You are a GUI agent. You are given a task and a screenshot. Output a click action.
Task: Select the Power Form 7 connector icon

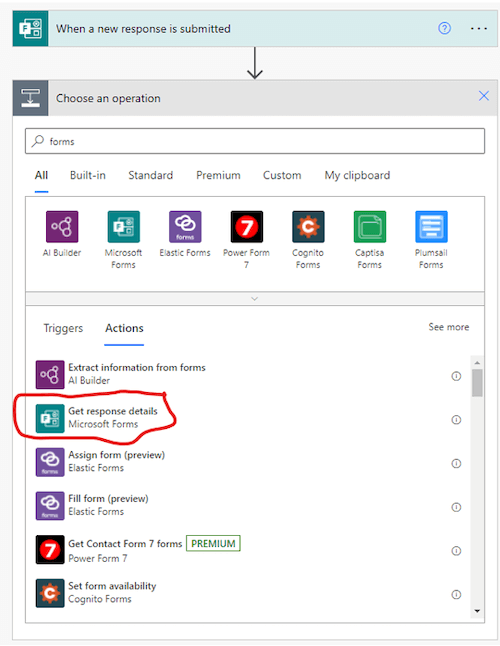pos(247,227)
